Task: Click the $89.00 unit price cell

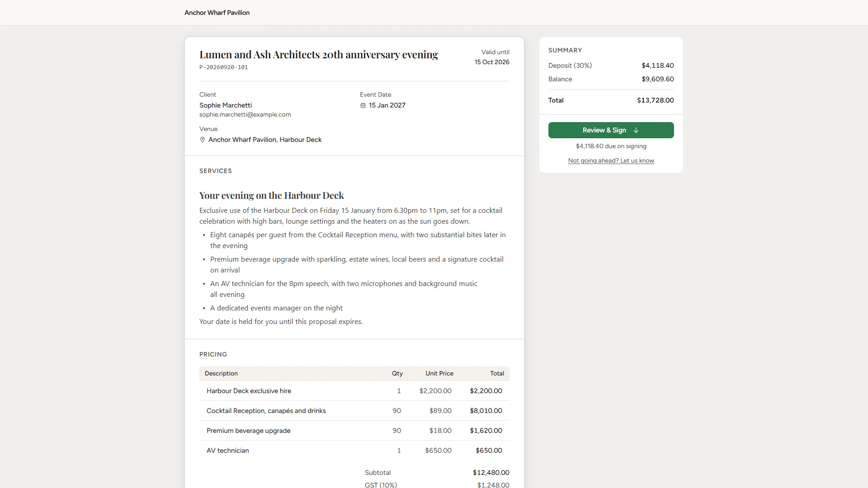Action: point(440,411)
